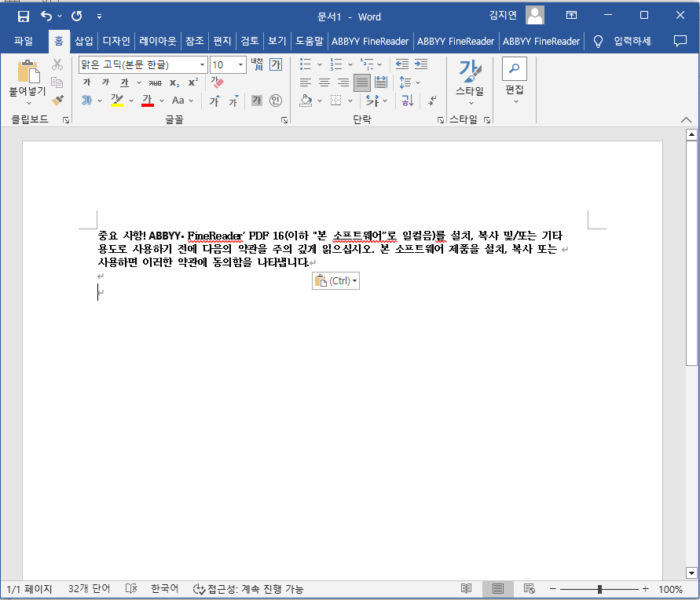Align the text right
700x600 pixels.
[x=343, y=82]
